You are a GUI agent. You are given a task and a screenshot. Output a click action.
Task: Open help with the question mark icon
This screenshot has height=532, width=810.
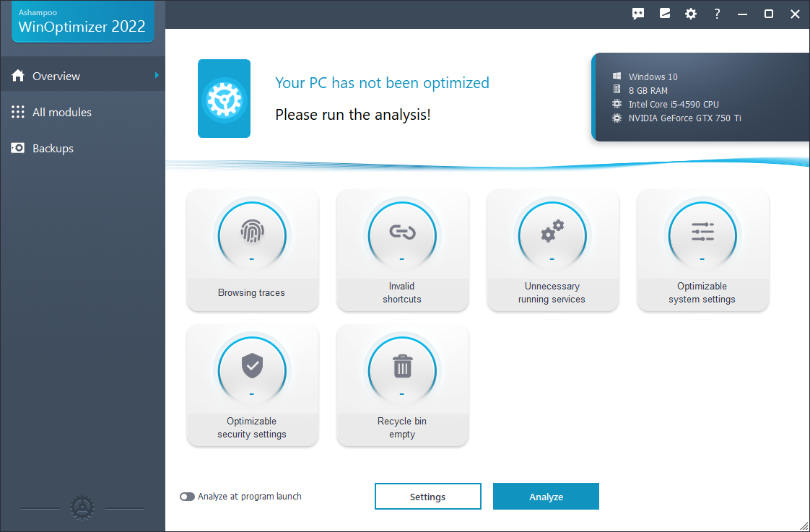click(x=717, y=14)
